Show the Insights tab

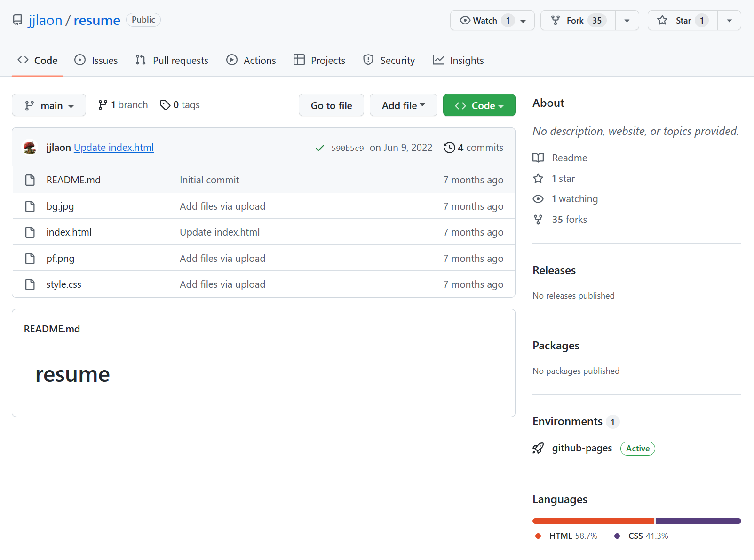[x=458, y=60]
